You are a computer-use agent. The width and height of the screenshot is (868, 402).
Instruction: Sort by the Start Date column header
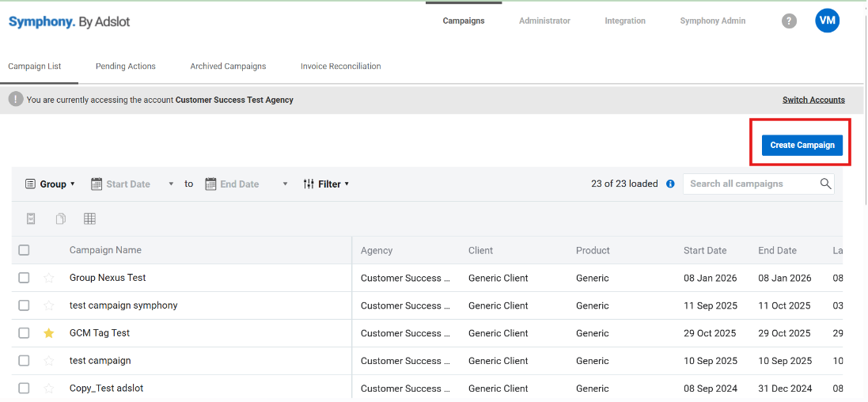point(705,250)
